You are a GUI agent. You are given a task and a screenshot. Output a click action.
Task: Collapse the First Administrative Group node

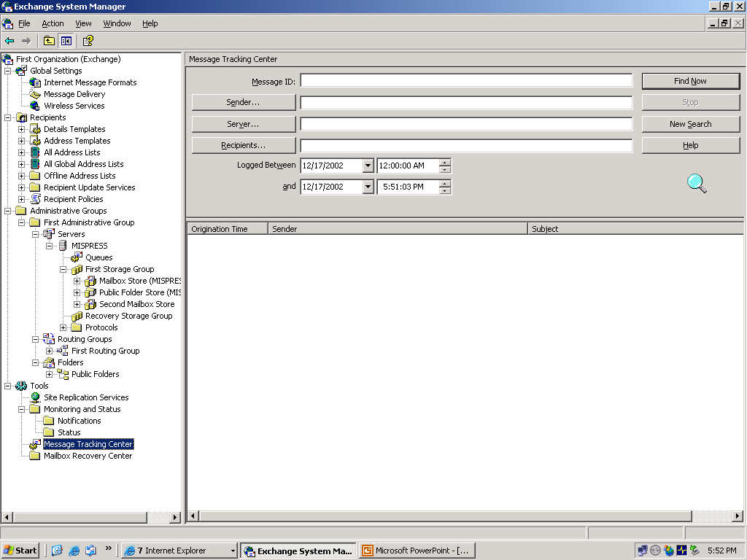point(21,222)
